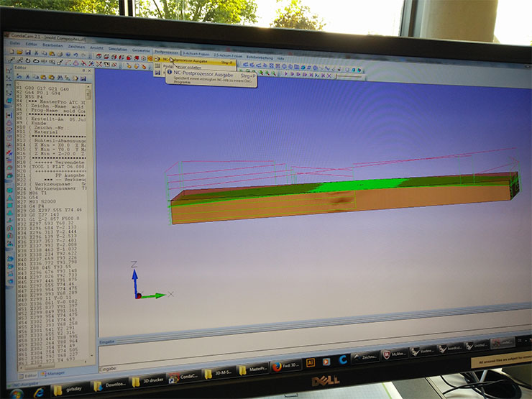Image resolution: width=532 pixels, height=399 pixels.
Task: Click the editor horizontal scrollbar
Action: [x=55, y=364]
